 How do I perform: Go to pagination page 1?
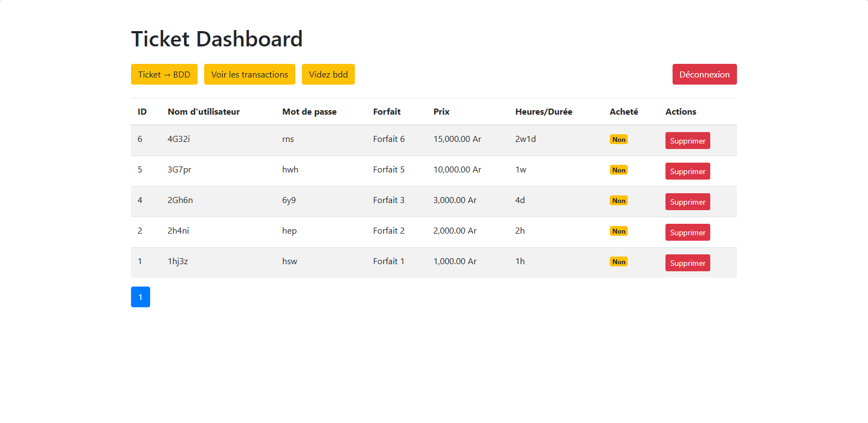coord(140,297)
